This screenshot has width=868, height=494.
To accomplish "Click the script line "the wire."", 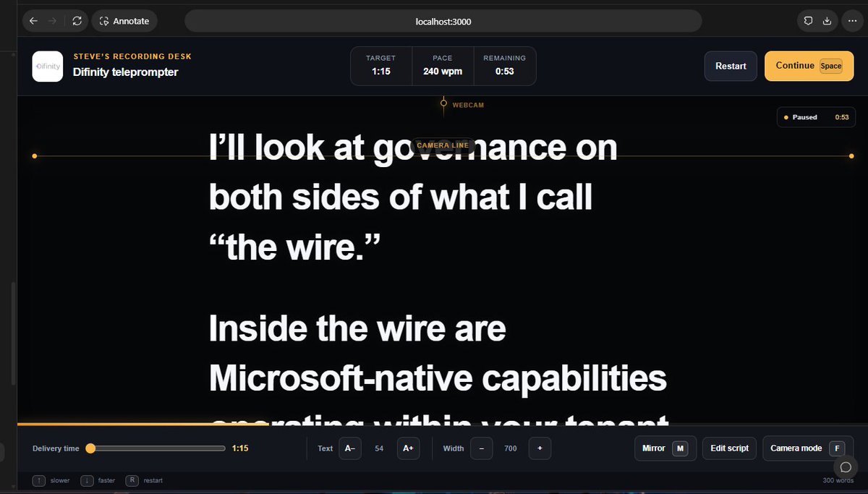I will 295,247.
